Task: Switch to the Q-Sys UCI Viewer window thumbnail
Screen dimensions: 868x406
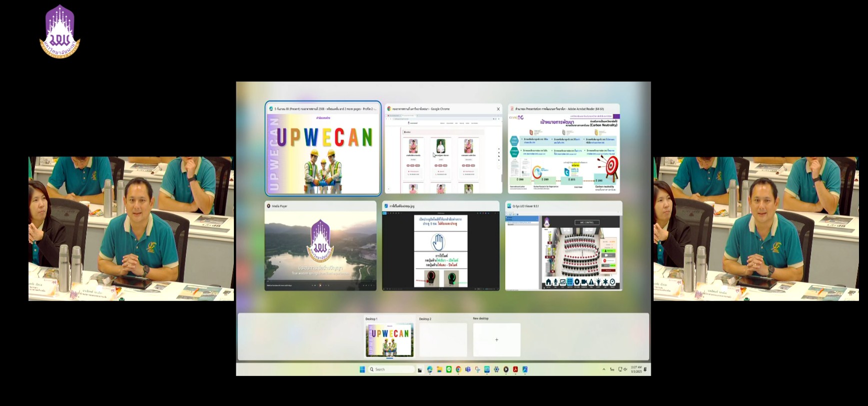Action: pos(564,245)
